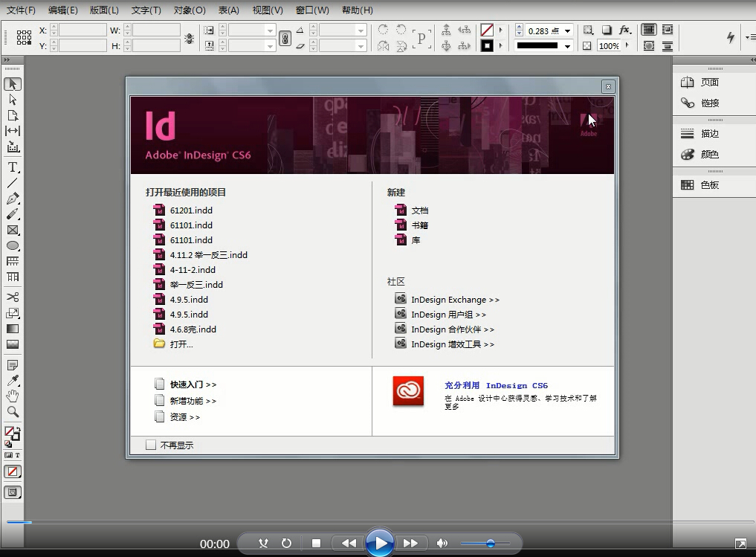Open the 页面 (Pages) panel

[706, 82]
